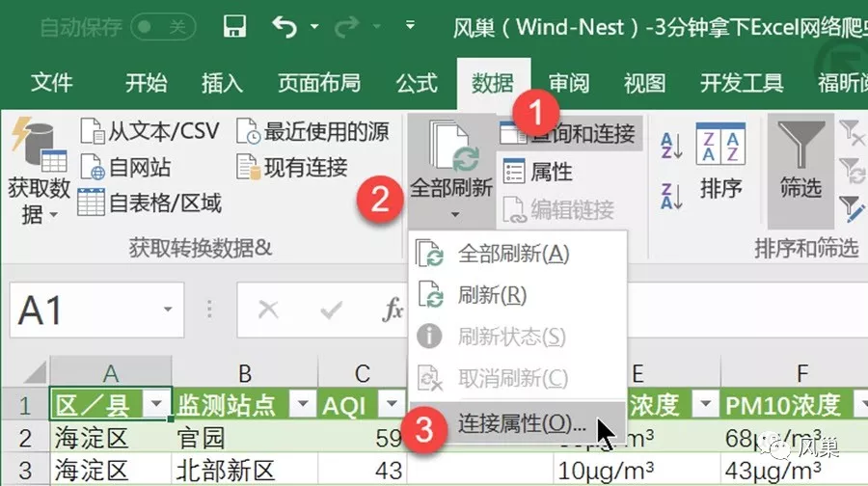
Task: Select 连接属性(O)... menu entry
Action: (x=518, y=423)
